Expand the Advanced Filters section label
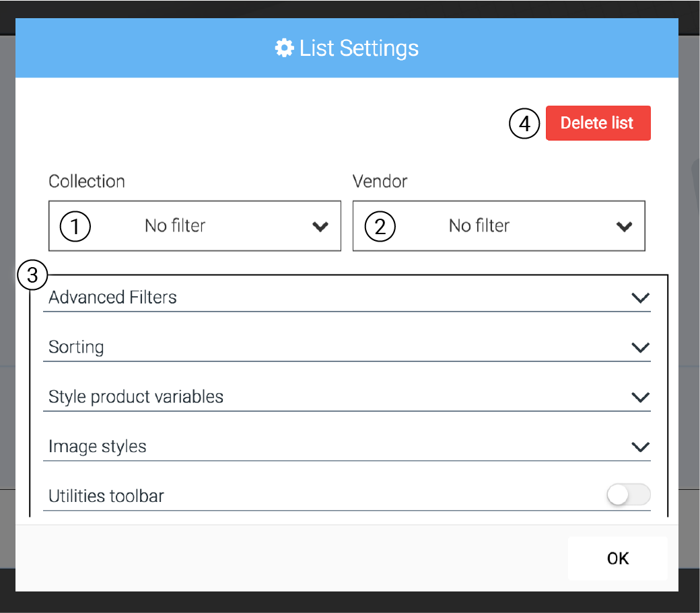This screenshot has height=613, width=700. click(113, 297)
